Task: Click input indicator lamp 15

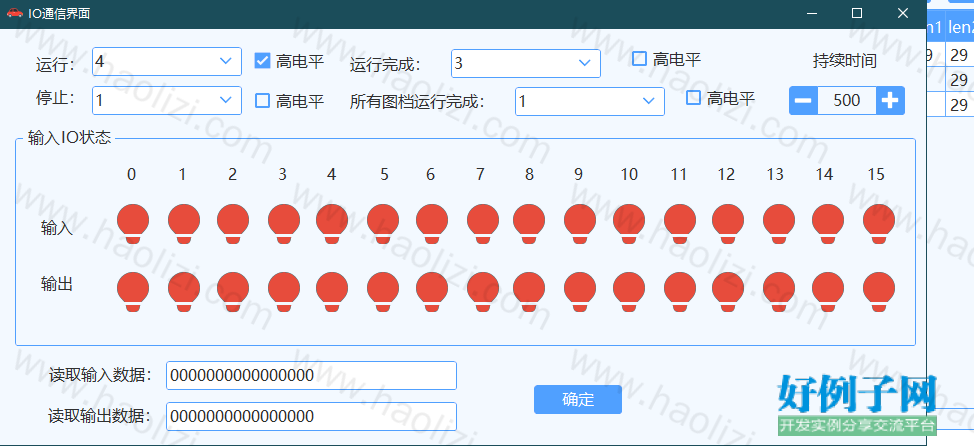Action: [x=879, y=224]
